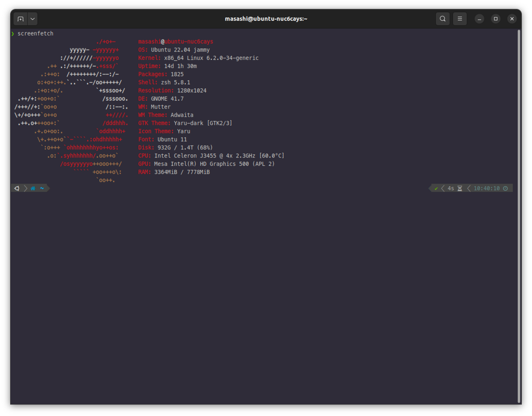Image resolution: width=532 pixels, height=416 pixels.
Task: Click the Kernel version 6.2.0-34-generic line
Action: pyautogui.click(x=198, y=58)
